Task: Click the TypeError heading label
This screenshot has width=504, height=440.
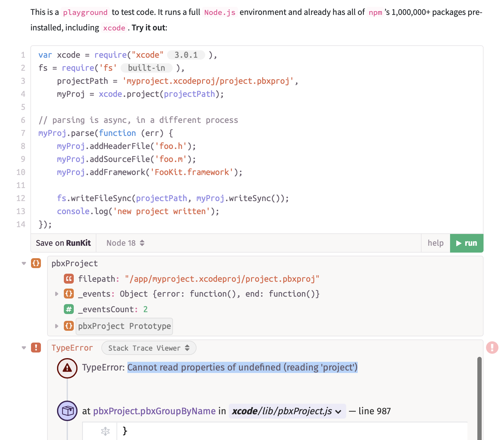Action: point(72,348)
